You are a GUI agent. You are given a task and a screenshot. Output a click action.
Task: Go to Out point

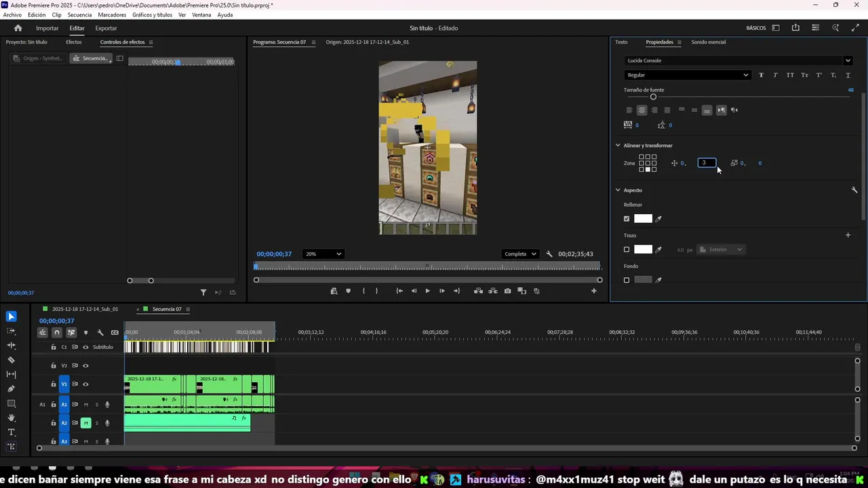coord(456,291)
